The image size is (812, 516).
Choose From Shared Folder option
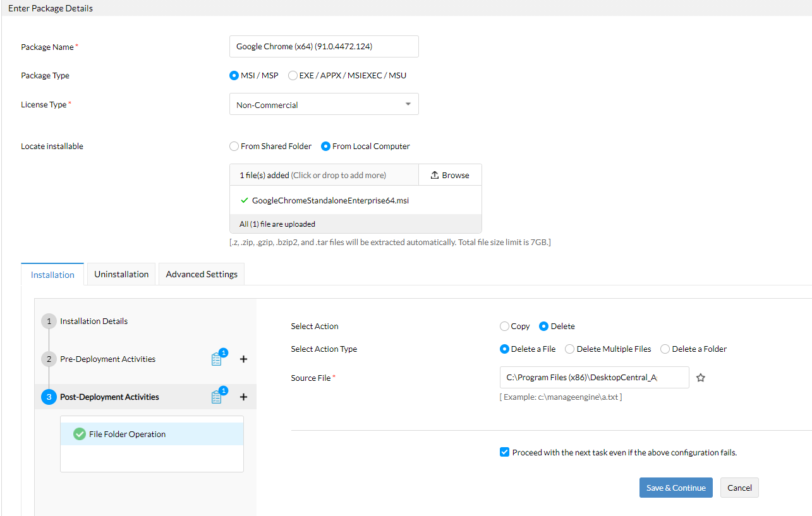(x=234, y=147)
